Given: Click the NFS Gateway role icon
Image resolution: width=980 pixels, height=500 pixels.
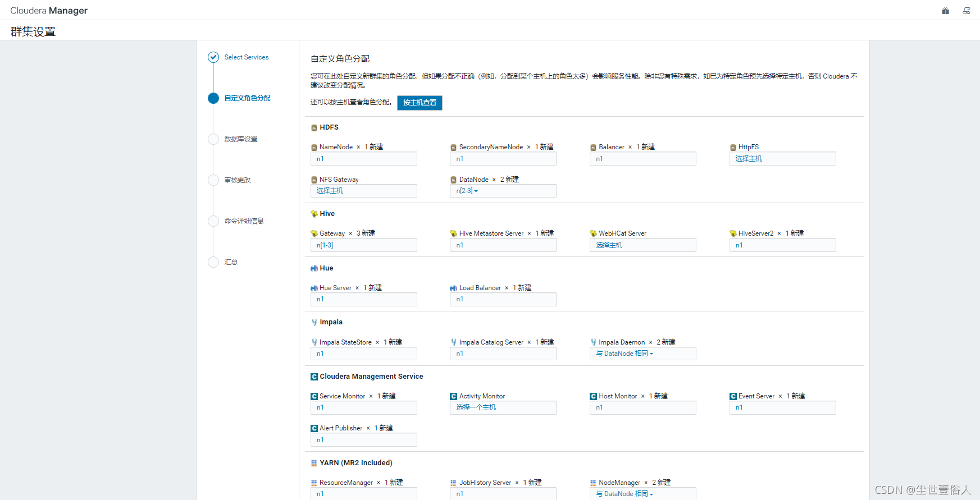Looking at the screenshot, I should pyautogui.click(x=314, y=180).
